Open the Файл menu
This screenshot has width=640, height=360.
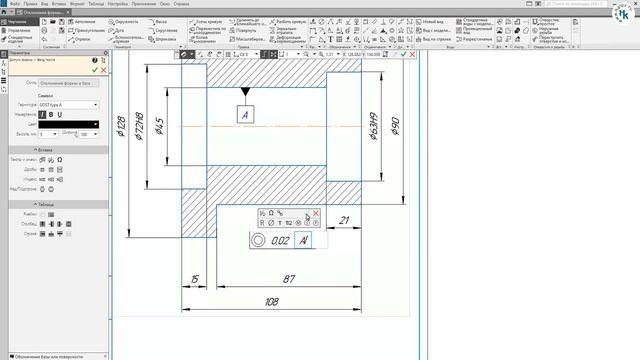pyautogui.click(x=15, y=4)
